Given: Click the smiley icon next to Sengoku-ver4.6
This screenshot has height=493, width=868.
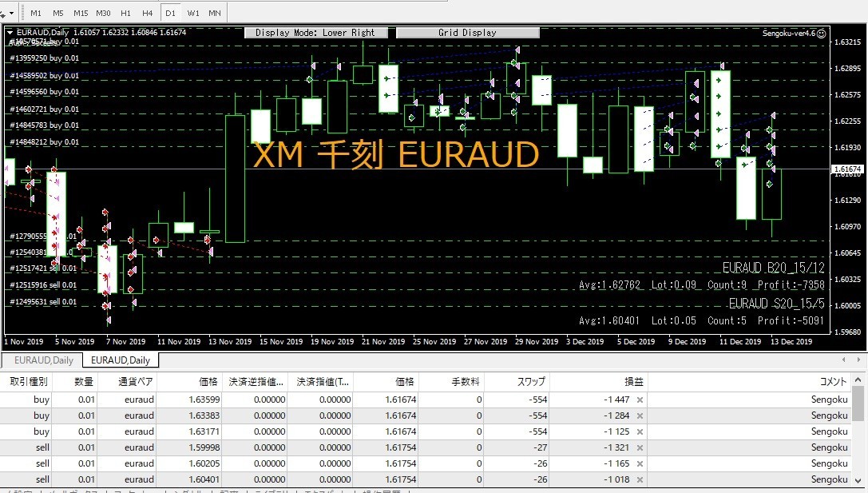Looking at the screenshot, I should tap(822, 34).
